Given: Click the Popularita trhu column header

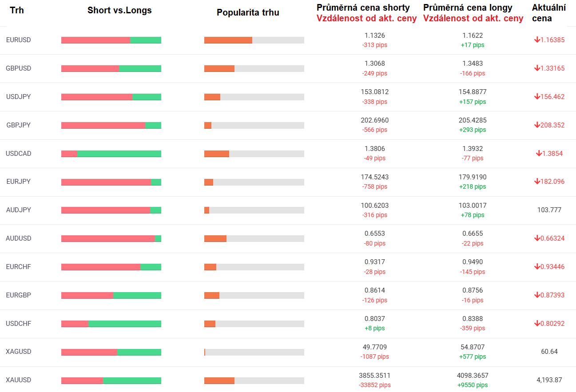Looking at the screenshot, I should point(248,13).
